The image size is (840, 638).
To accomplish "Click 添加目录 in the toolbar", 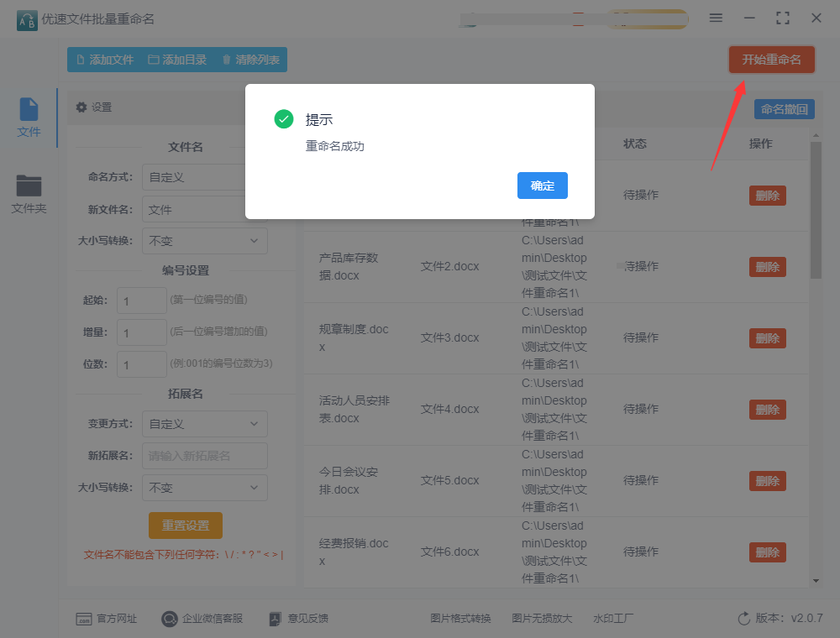I will [177, 60].
